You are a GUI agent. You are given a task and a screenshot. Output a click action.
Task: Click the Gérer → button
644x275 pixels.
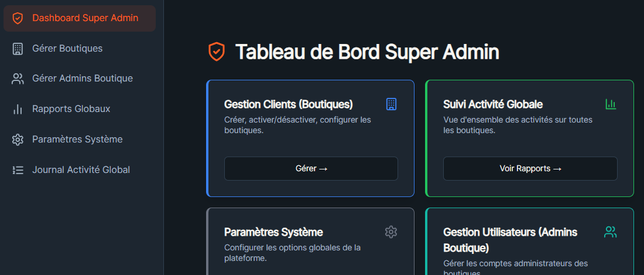point(311,168)
